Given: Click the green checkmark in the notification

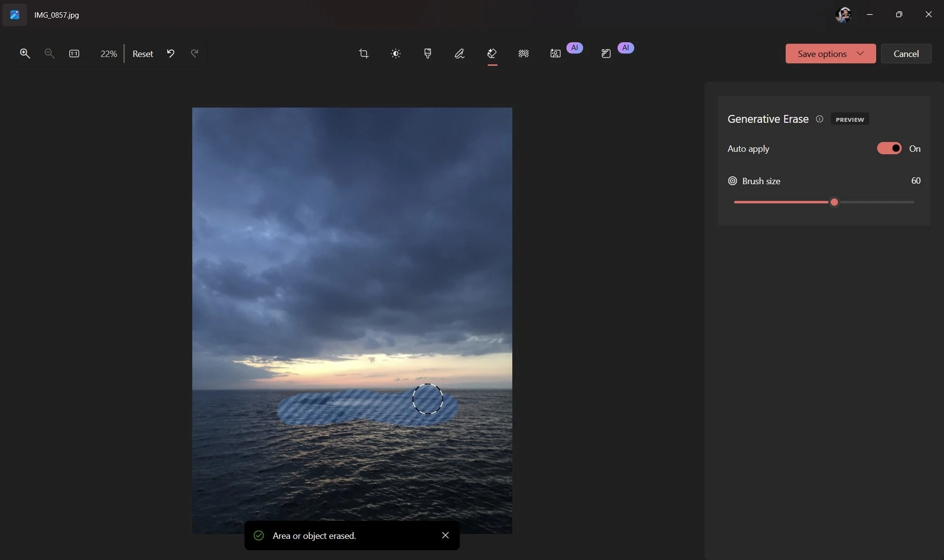Looking at the screenshot, I should (259, 535).
